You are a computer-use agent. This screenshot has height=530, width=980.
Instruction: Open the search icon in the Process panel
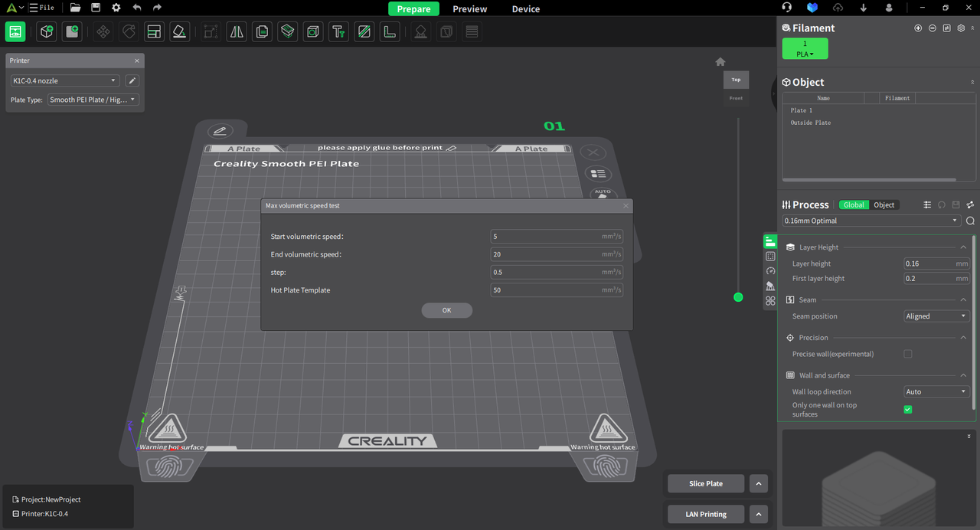(970, 221)
